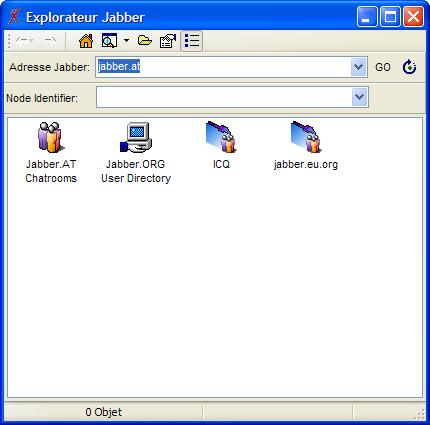This screenshot has height=425, width=430.
Task: Click the toolbar drag handle grip
Action: click(x=9, y=41)
